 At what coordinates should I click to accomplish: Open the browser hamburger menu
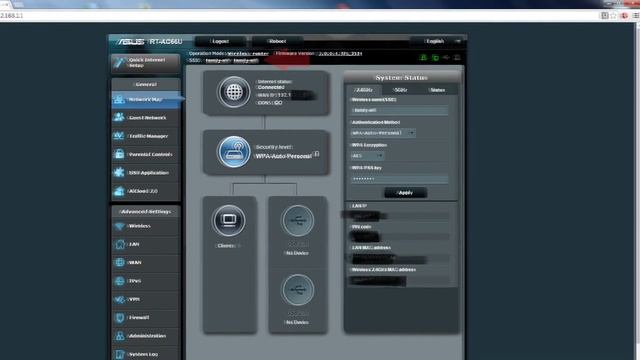[x=636, y=16]
